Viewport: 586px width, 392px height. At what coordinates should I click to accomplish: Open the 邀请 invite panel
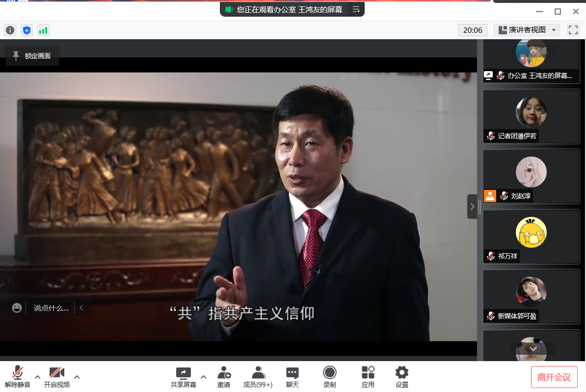224,377
